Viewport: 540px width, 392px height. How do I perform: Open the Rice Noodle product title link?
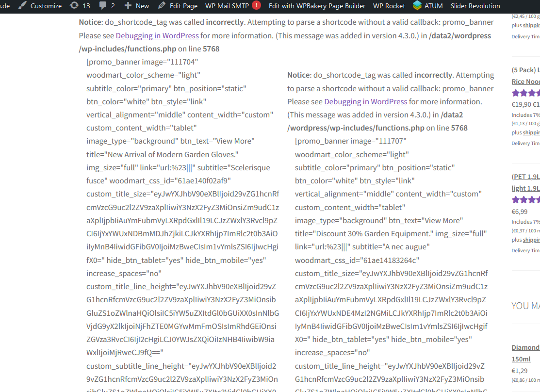(525, 82)
